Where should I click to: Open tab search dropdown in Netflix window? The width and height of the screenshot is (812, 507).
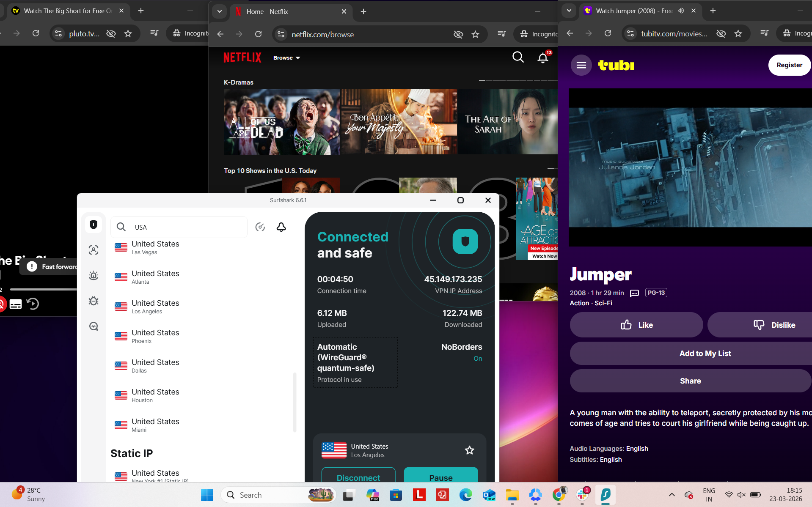[x=219, y=11]
